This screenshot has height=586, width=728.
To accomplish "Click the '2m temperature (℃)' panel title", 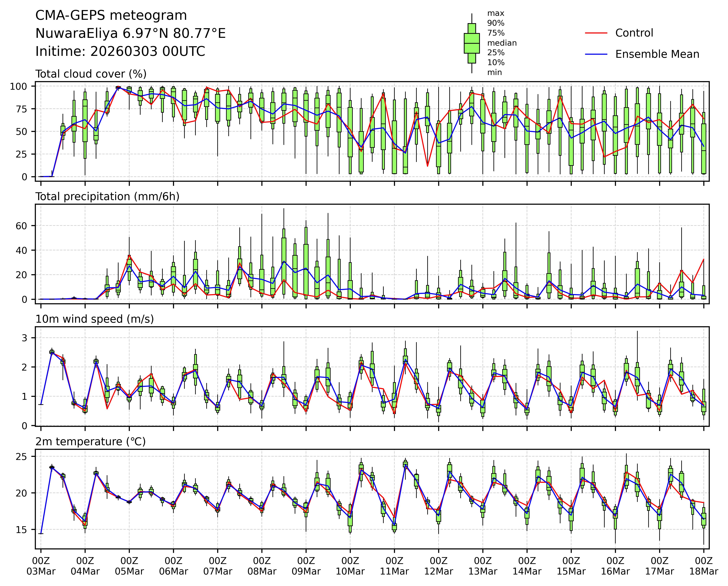I will pyautogui.click(x=90, y=442).
